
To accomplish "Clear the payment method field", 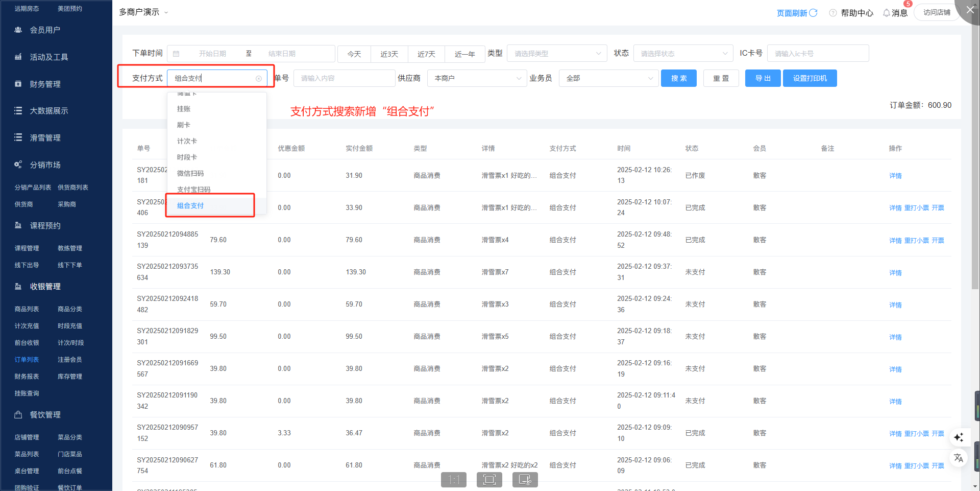I will click(x=259, y=79).
